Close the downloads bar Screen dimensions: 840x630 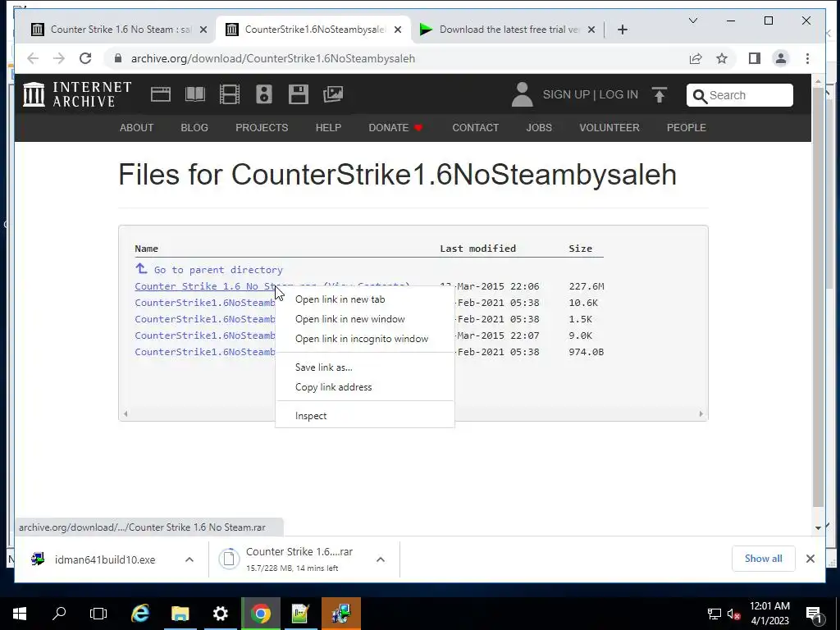(x=810, y=559)
